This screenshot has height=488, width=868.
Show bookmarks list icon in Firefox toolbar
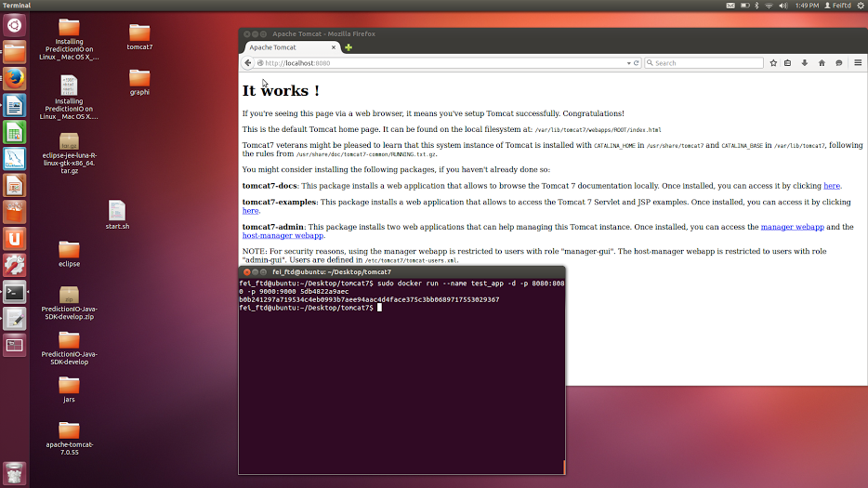tap(788, 63)
